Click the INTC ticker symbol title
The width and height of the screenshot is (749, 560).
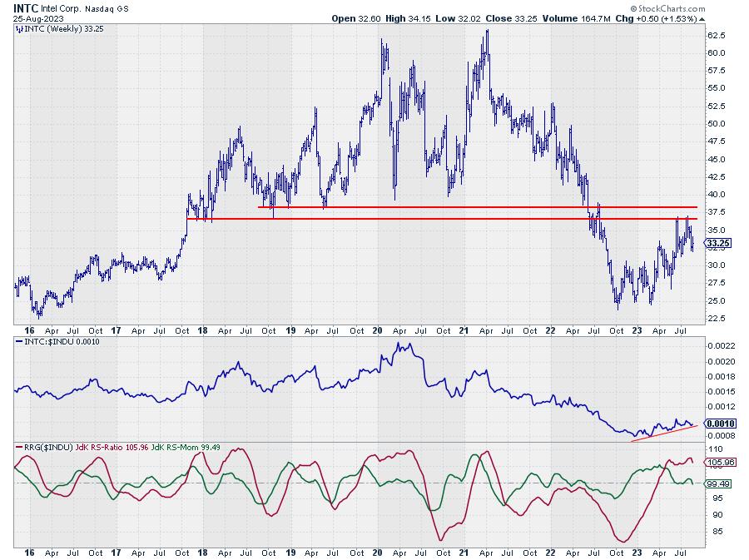(26, 8)
